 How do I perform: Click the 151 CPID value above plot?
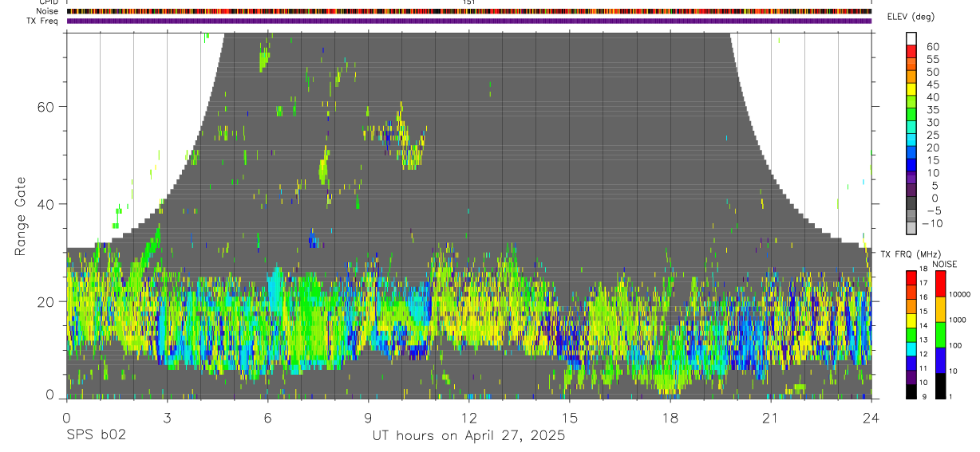click(468, 2)
